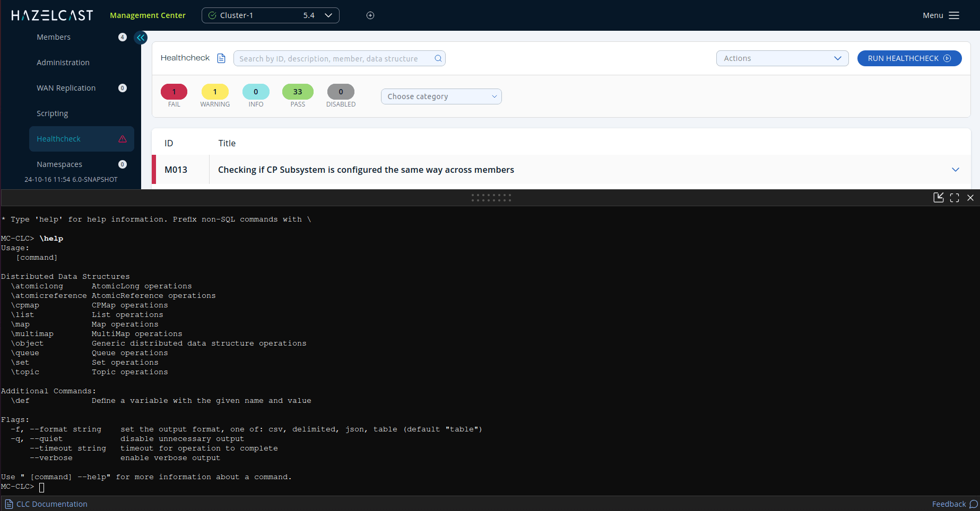
Task: Open the Healthcheck documentation icon
Action: pyautogui.click(x=221, y=58)
